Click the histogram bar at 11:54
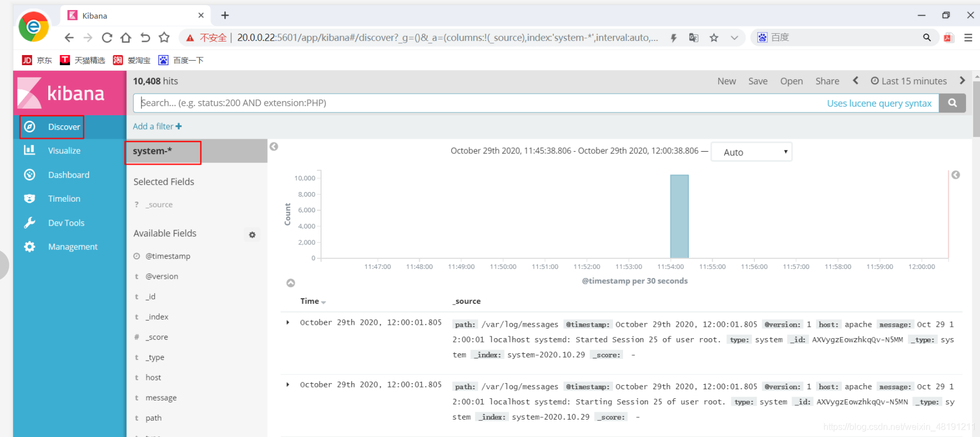Screen dimensions: 980x437 (x=679, y=216)
